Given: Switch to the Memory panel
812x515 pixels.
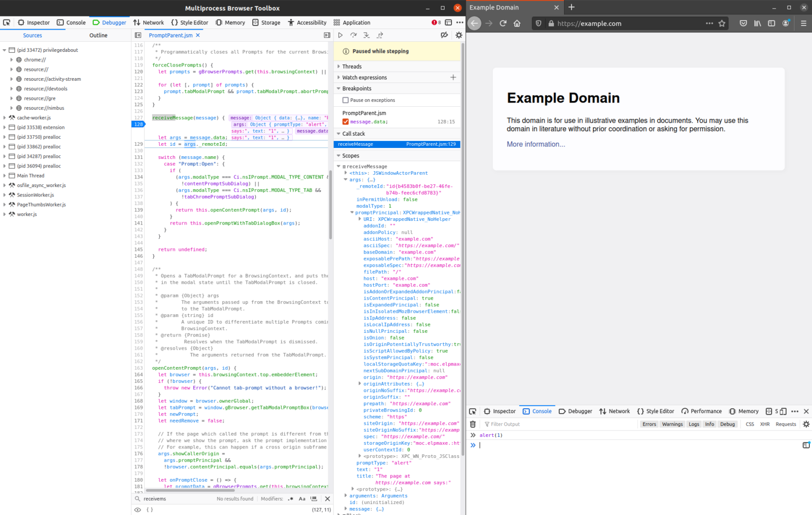Looking at the screenshot, I should pos(230,22).
